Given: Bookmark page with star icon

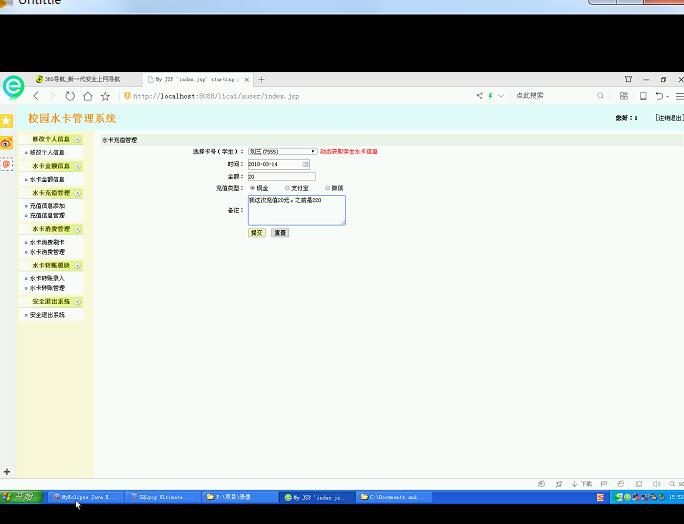Looking at the screenshot, I should point(105,96).
